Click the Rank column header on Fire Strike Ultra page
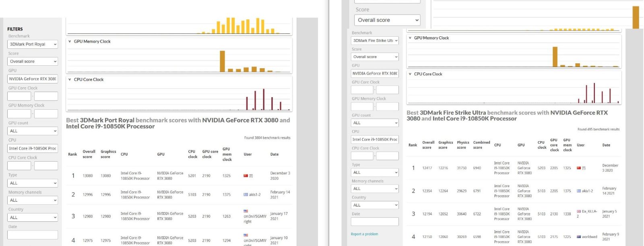The height and width of the screenshot is (246, 644). coord(413,145)
